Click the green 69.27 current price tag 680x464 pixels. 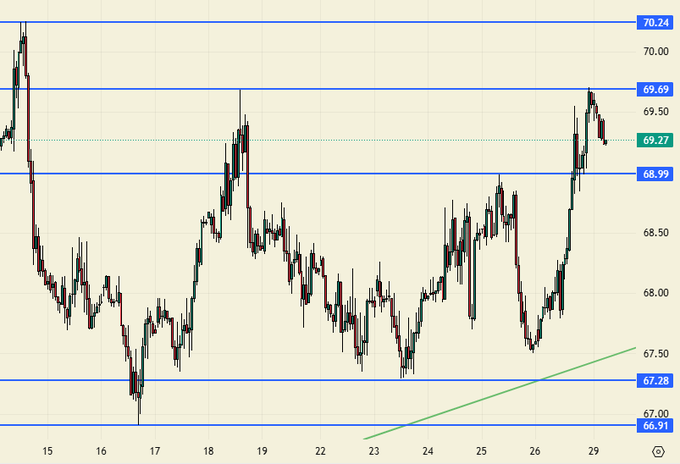click(x=656, y=141)
